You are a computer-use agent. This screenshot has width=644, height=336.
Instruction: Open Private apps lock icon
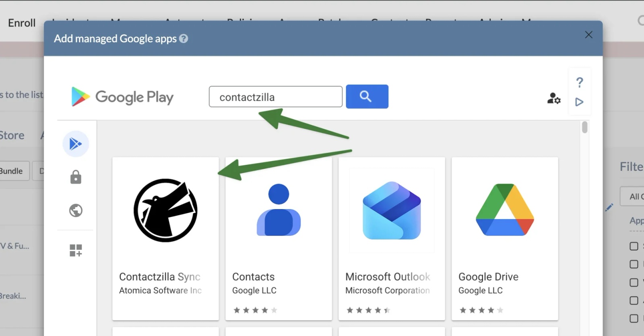(x=76, y=177)
